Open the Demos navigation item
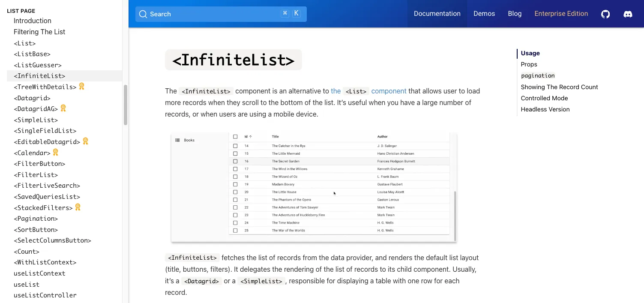 point(484,13)
